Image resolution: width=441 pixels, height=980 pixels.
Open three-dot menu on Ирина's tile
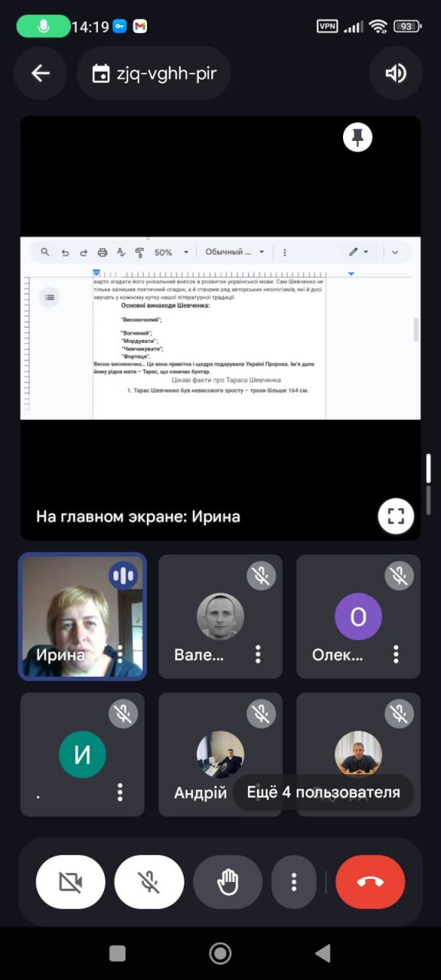coord(119,655)
